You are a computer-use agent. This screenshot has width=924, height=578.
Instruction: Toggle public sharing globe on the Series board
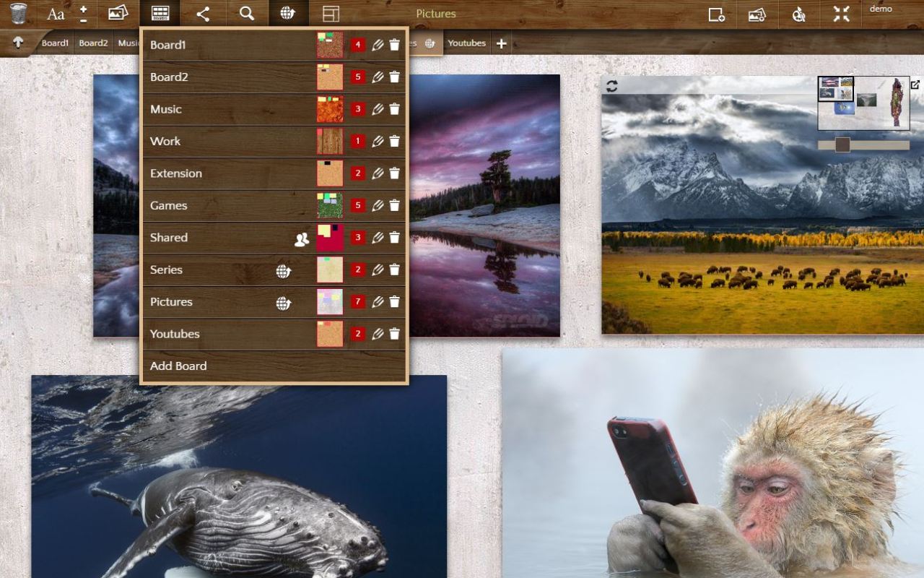282,270
